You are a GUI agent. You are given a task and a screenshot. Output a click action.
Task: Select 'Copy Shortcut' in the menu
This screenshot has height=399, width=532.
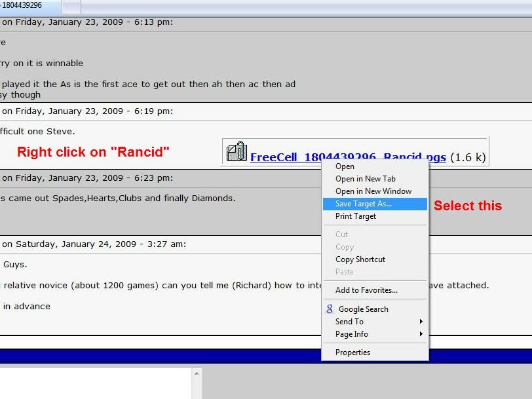pos(360,259)
